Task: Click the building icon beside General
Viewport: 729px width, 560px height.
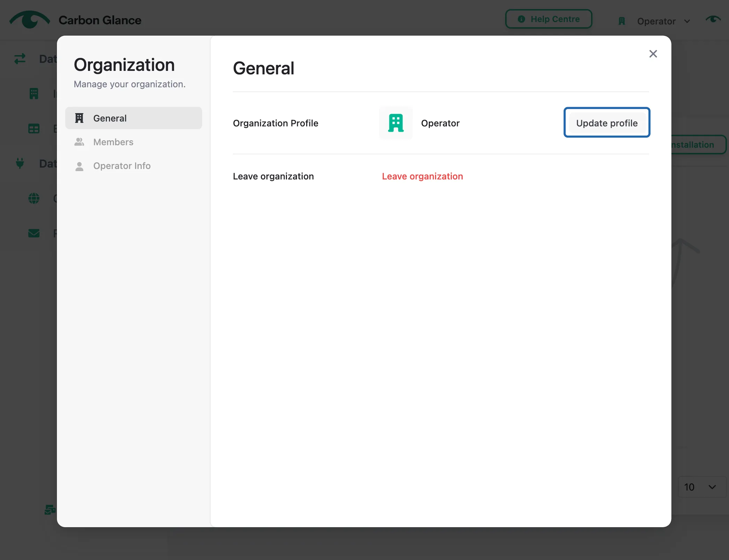Action: 79,118
